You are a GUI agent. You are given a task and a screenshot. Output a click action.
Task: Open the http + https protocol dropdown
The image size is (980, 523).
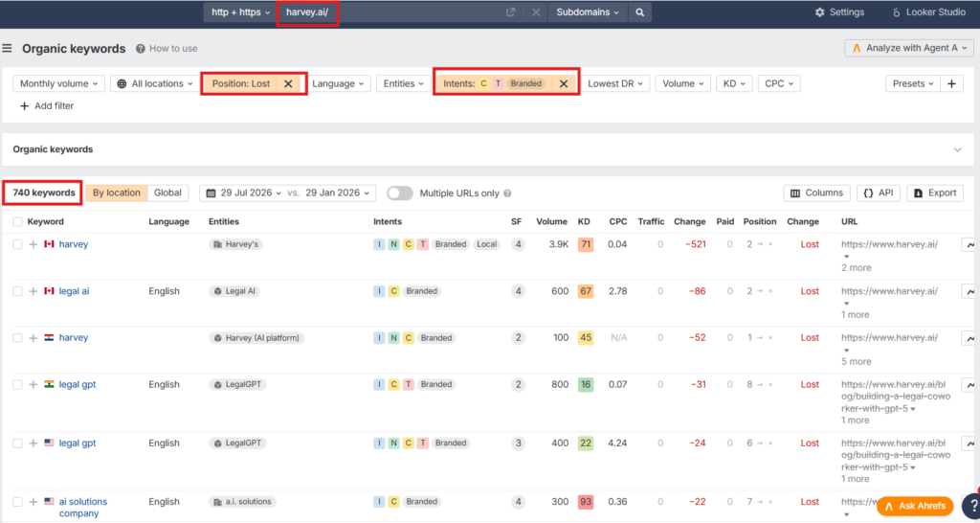point(240,12)
